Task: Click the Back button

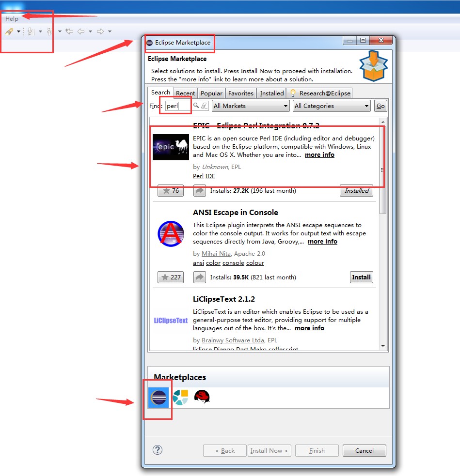Action: click(x=224, y=451)
